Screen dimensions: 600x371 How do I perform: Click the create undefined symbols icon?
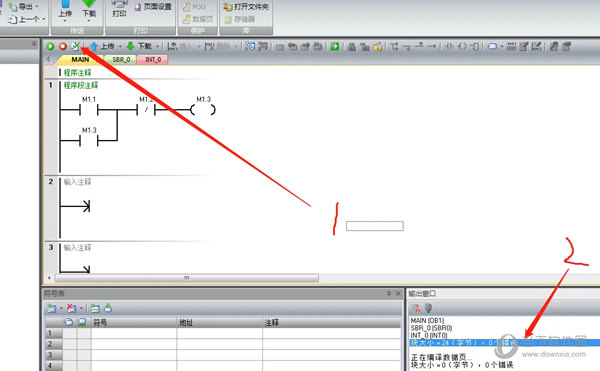[95, 308]
